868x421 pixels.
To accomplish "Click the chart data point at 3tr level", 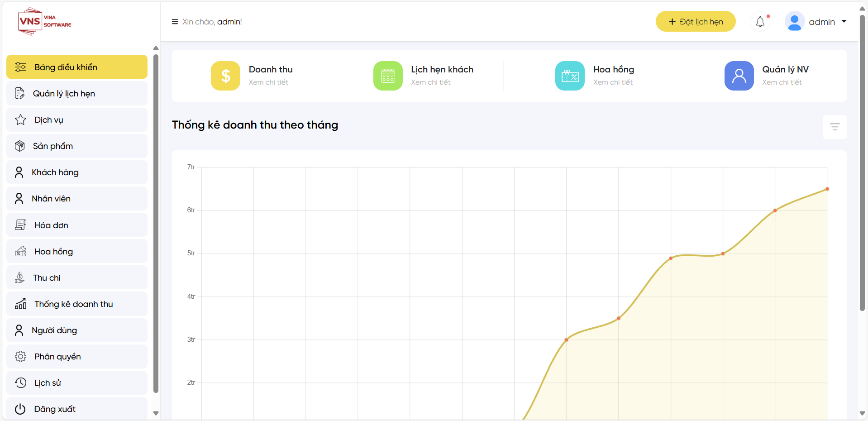I will (566, 340).
